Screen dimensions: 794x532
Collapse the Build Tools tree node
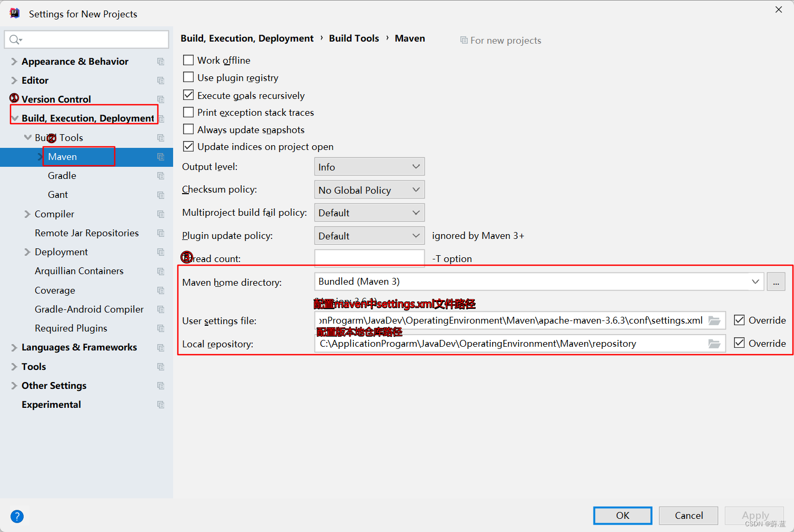[27, 137]
